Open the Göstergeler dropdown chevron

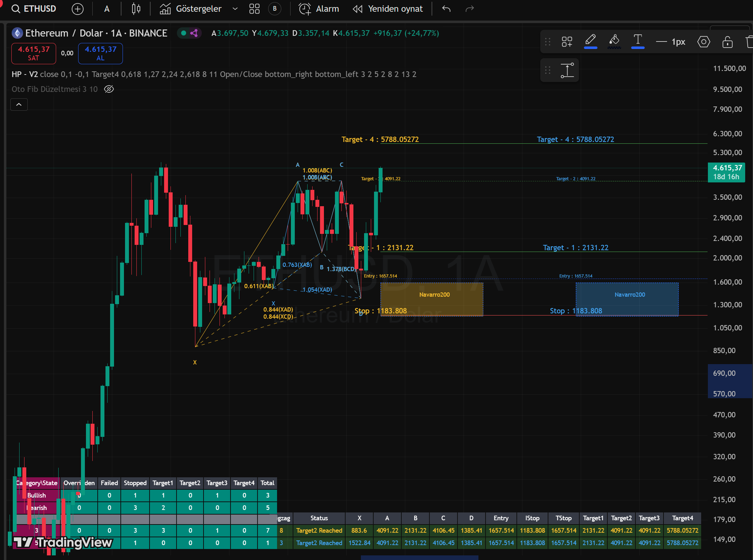click(x=235, y=9)
